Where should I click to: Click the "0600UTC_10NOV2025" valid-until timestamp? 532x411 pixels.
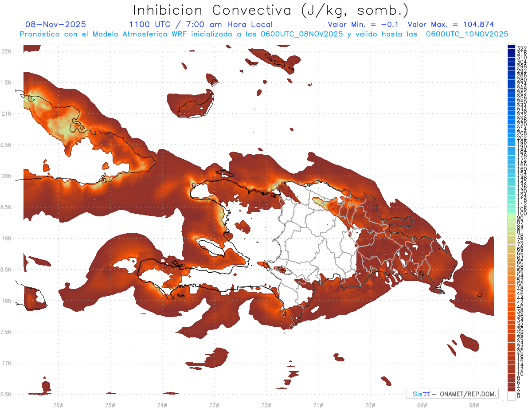pyautogui.click(x=467, y=34)
